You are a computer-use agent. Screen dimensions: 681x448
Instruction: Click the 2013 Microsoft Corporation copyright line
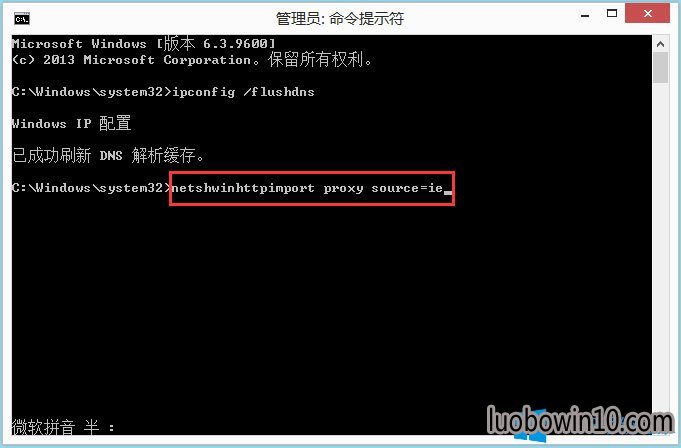[x=192, y=60]
